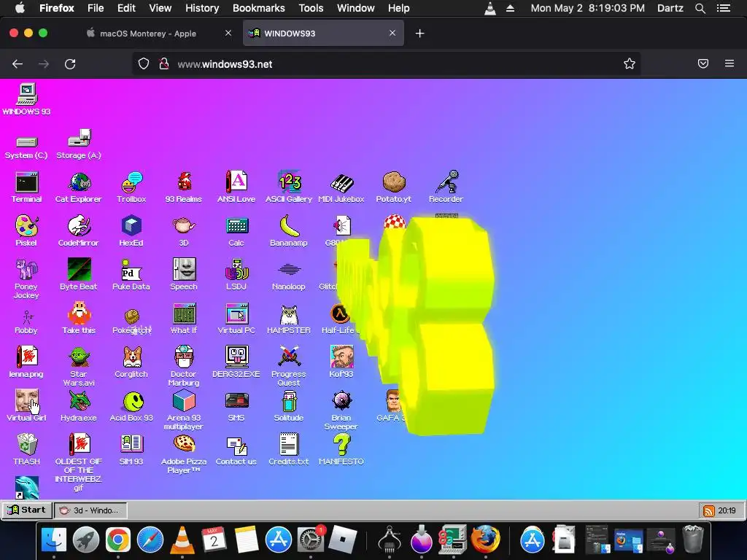This screenshot has height=560, width=747.
Task: Open Adobe Pizza Player icon
Action: coord(184,454)
